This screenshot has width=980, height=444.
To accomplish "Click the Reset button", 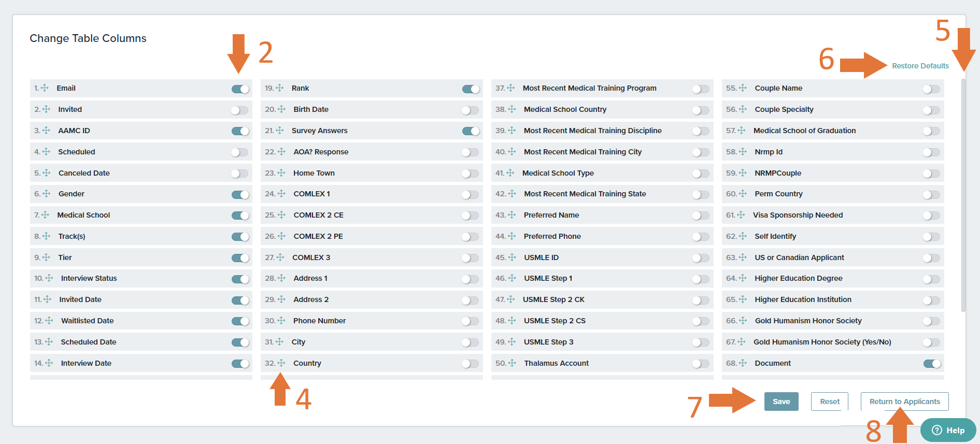I will pos(829,402).
